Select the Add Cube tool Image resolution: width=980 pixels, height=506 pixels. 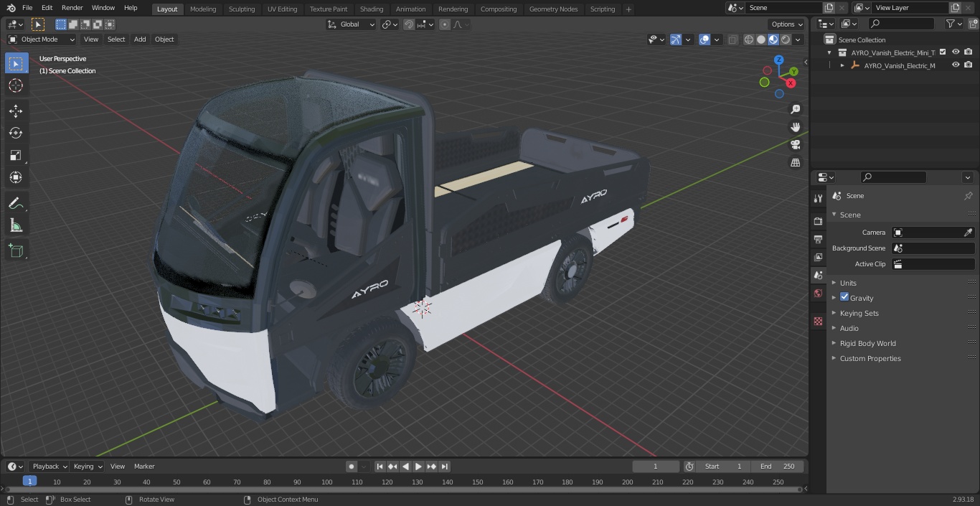tap(16, 250)
